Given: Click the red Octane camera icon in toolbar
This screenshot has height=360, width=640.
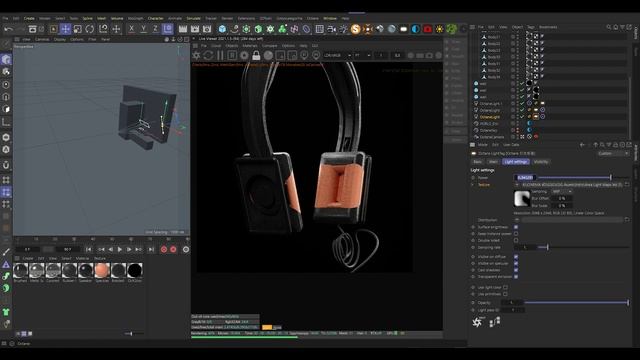Looking at the screenshot, I should click(x=427, y=29).
